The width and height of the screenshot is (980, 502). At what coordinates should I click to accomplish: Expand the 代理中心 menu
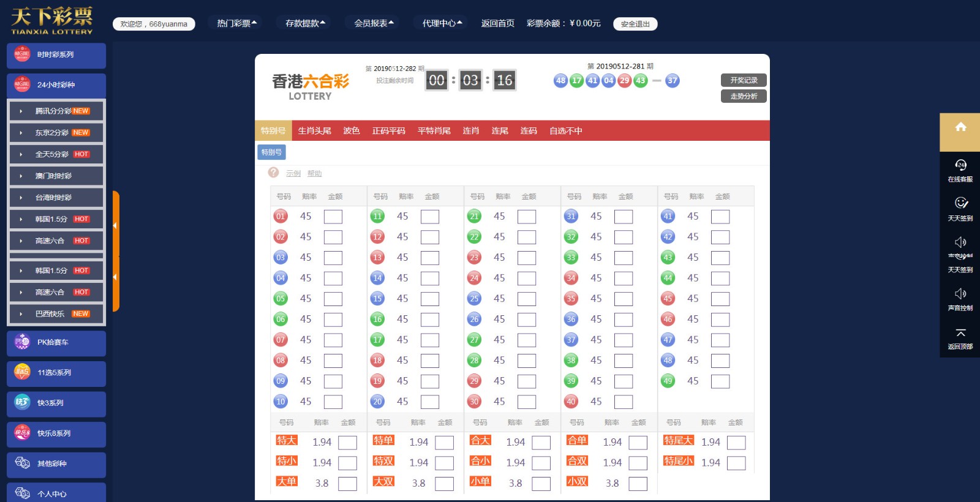(442, 23)
